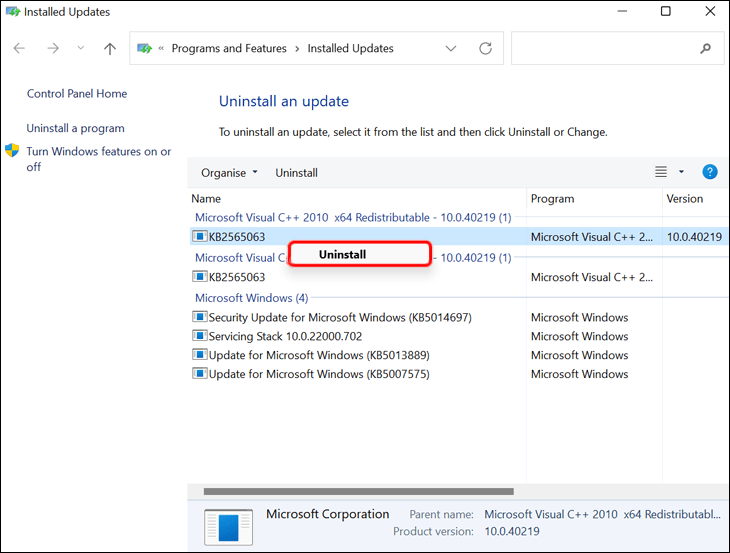Screen dimensions: 730x553
Task: Collapse the Microsoft Windows (4) group
Action: pos(251,298)
